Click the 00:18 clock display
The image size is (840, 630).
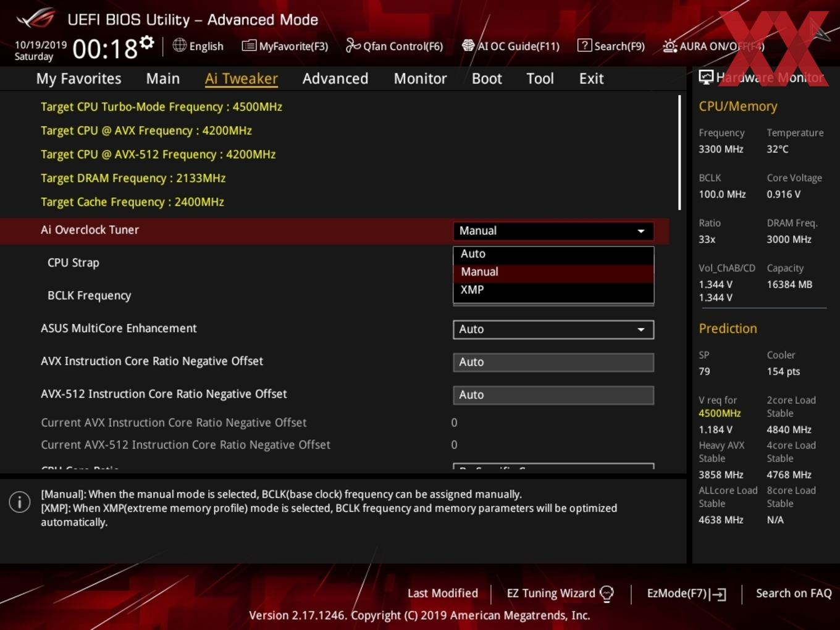(x=105, y=48)
